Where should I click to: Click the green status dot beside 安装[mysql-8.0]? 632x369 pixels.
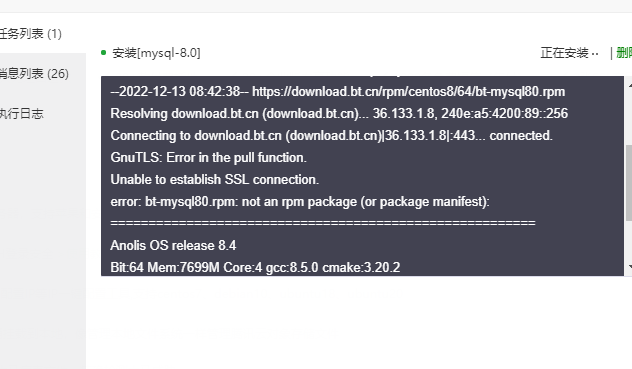104,52
